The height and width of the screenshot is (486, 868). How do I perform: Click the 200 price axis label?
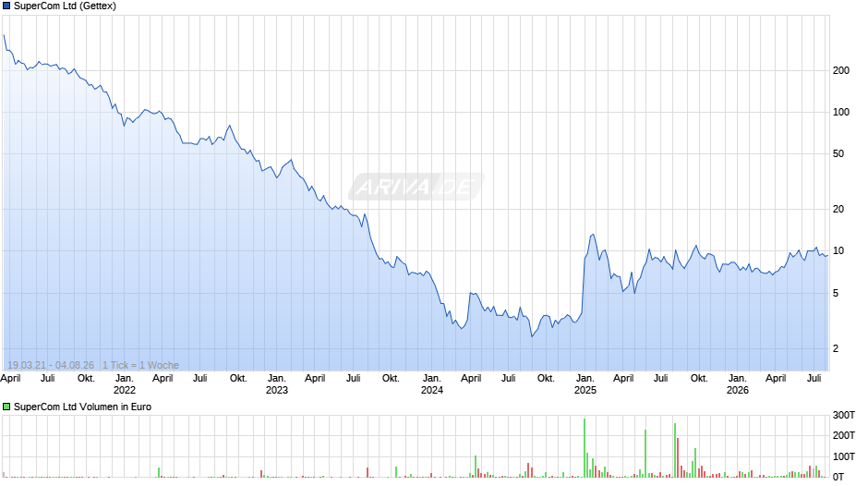pos(841,70)
